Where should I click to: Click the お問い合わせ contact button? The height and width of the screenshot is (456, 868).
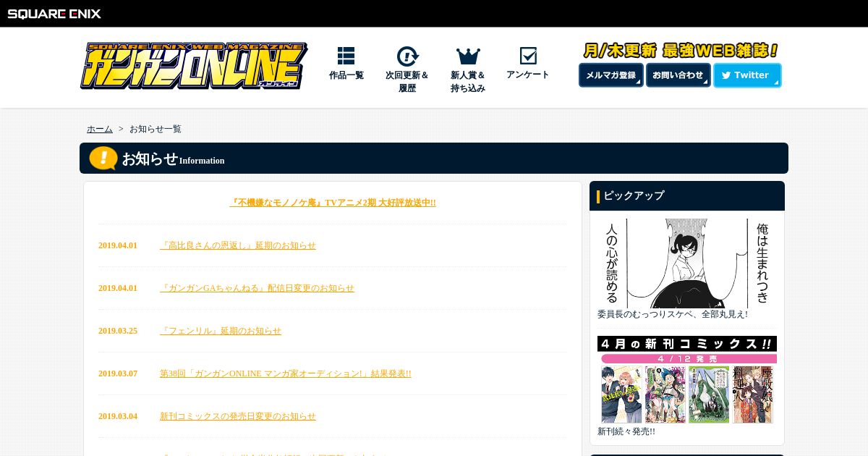pyautogui.click(x=678, y=75)
